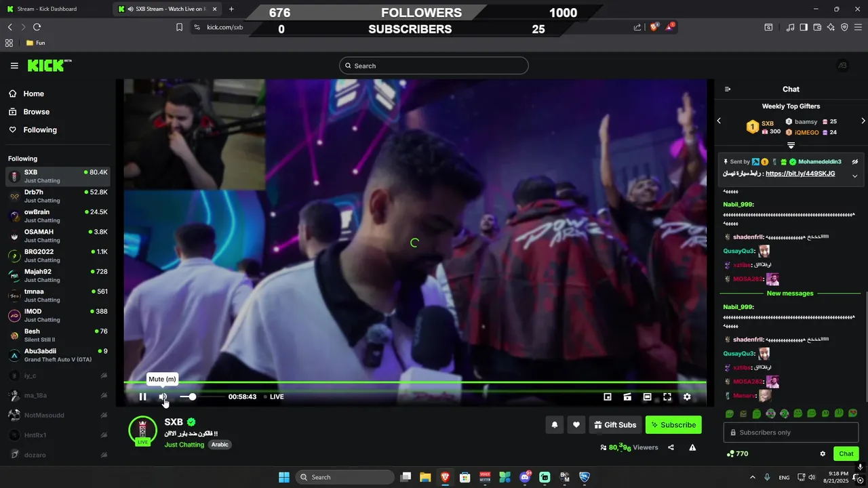This screenshot has width=868, height=488.
Task: Open the bit.ly link in pinned message
Action: [800, 174]
